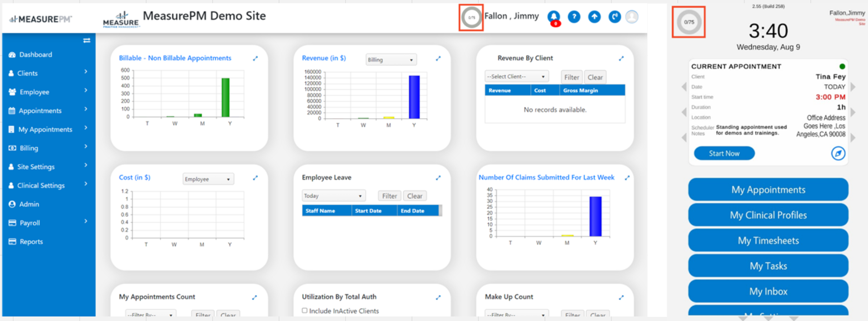Click Filter in Employee Leave widget
The height and width of the screenshot is (321, 868).
389,196
